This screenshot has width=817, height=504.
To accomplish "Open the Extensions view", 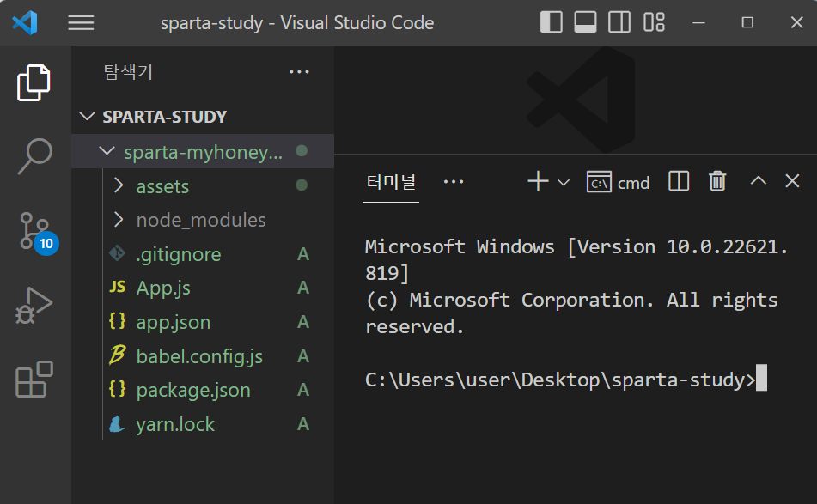I will [34, 380].
